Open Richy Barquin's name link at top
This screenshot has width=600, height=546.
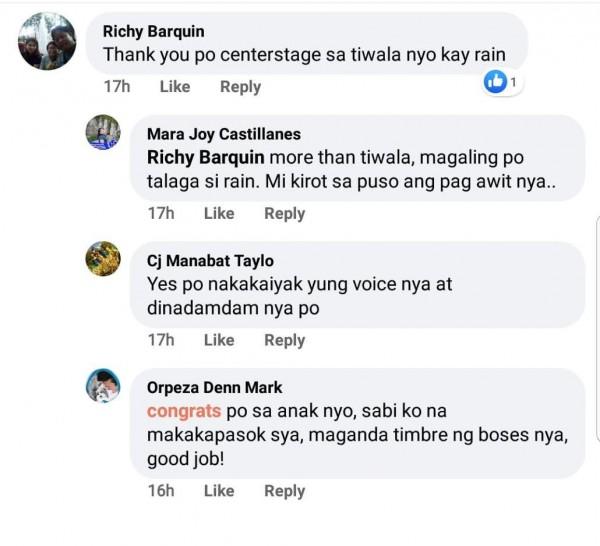click(x=153, y=31)
